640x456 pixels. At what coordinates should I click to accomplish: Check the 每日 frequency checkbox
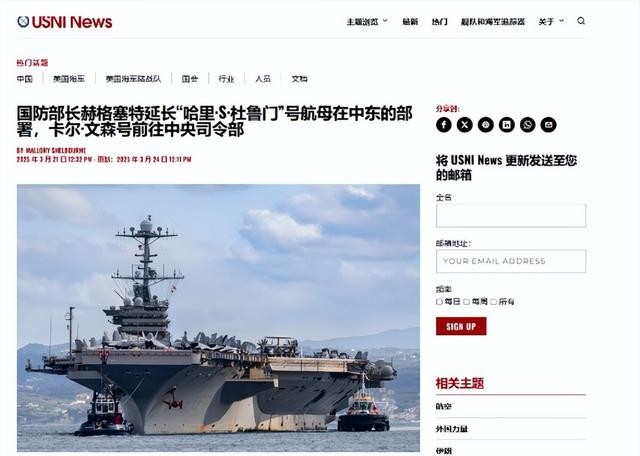tap(439, 302)
